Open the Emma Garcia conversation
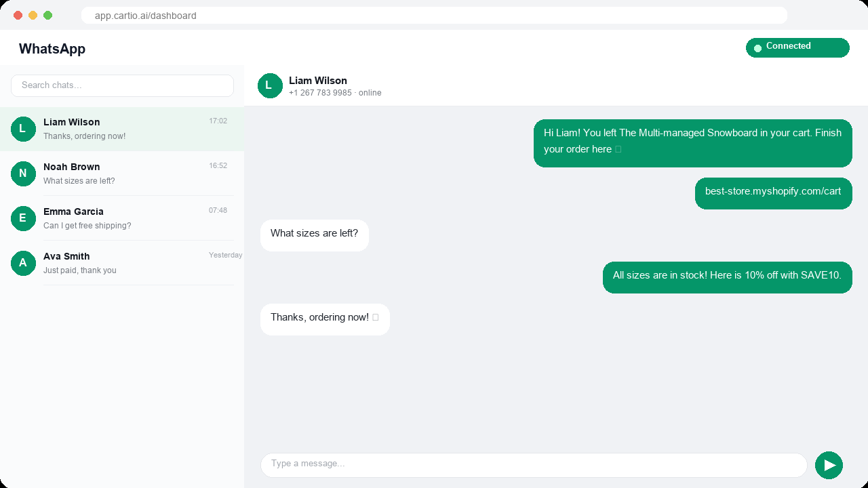The image size is (868, 488). coord(122,218)
